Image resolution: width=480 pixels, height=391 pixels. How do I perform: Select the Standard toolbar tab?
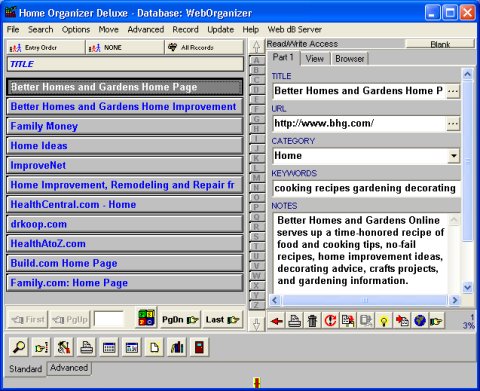[26, 369]
